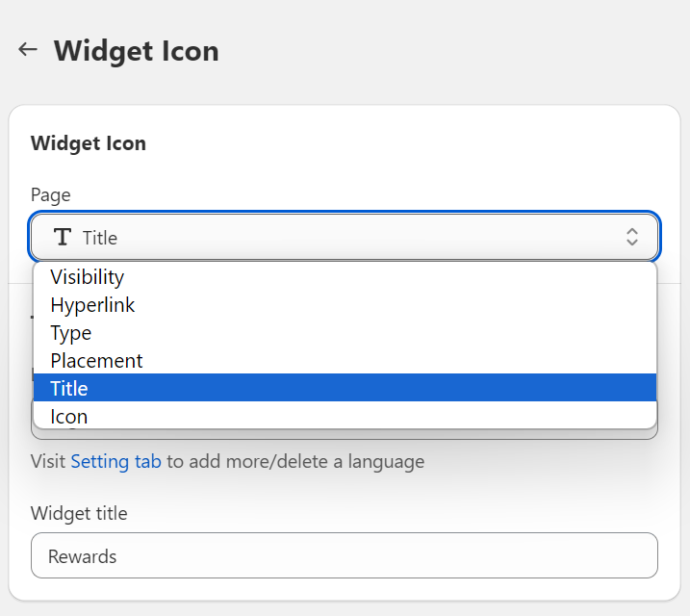Click the word Visit before the link
The width and height of the screenshot is (690, 616).
[x=48, y=461]
